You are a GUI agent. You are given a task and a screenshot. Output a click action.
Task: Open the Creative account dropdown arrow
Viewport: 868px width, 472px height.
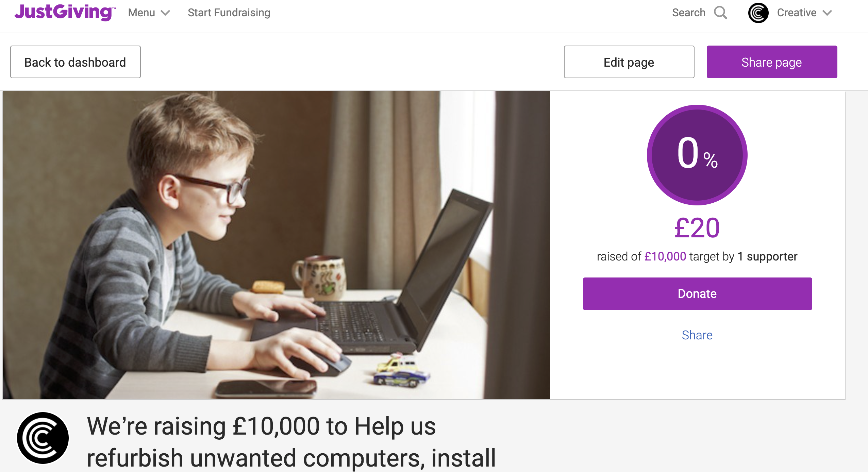click(827, 13)
